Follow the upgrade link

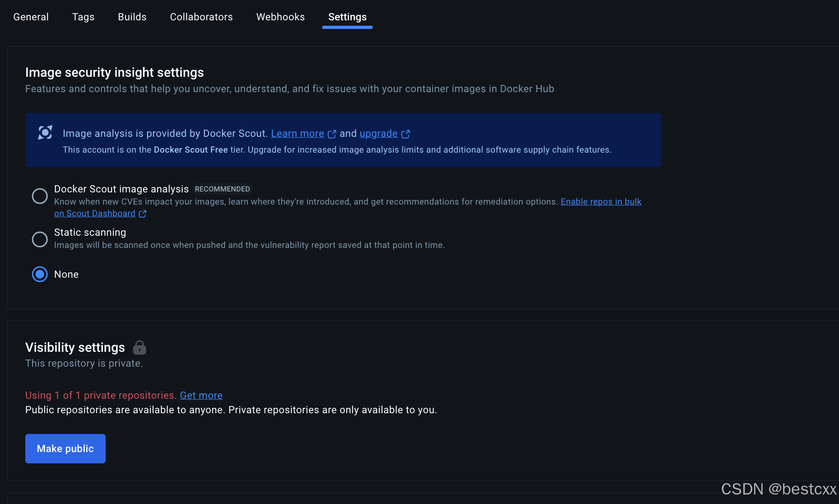pos(378,134)
